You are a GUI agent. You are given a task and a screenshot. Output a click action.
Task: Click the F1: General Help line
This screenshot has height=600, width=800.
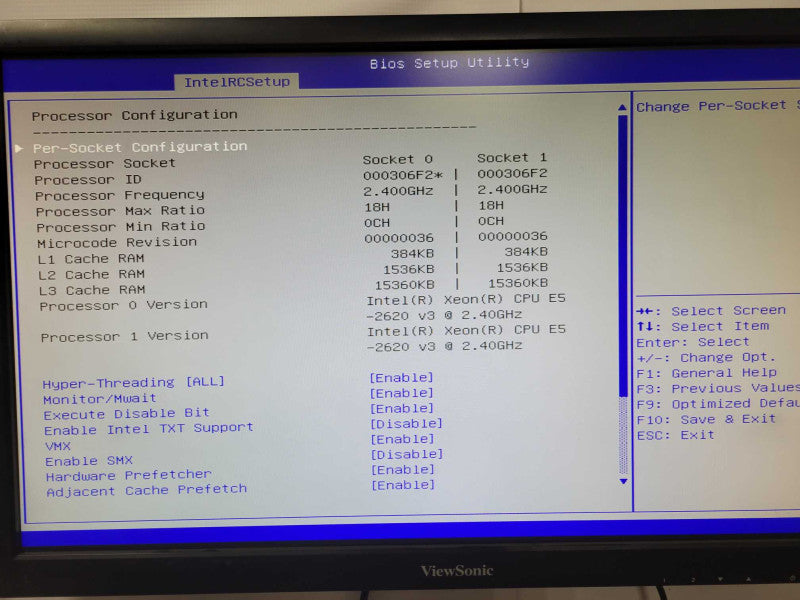(x=707, y=373)
